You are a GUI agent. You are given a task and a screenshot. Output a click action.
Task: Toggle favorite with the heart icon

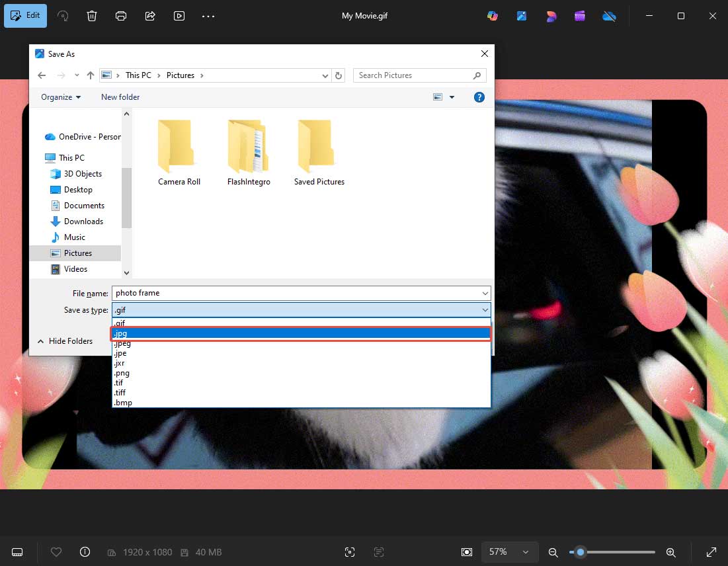point(56,551)
